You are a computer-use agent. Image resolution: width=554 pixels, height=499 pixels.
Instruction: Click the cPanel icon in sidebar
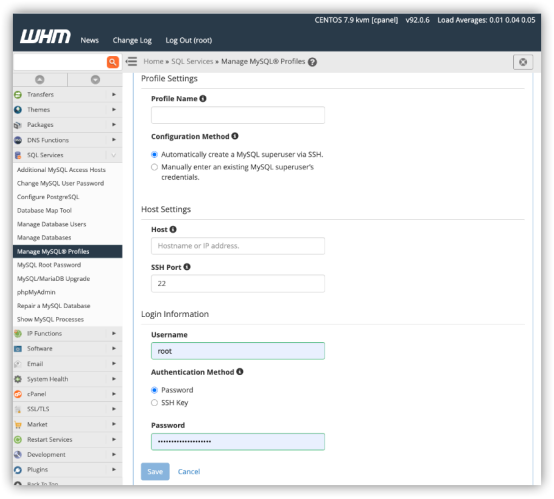(18, 394)
